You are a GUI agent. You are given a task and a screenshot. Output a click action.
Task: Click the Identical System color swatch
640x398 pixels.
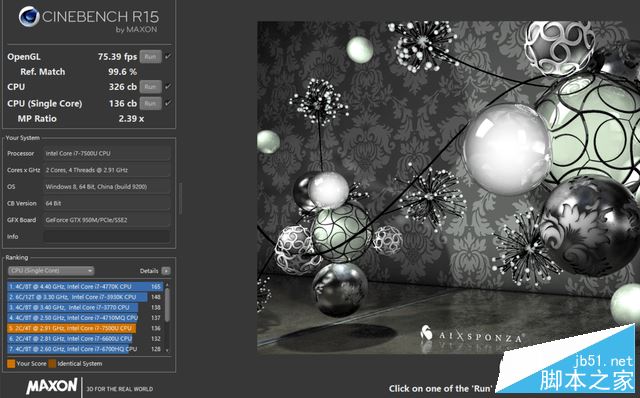[x=52, y=364]
